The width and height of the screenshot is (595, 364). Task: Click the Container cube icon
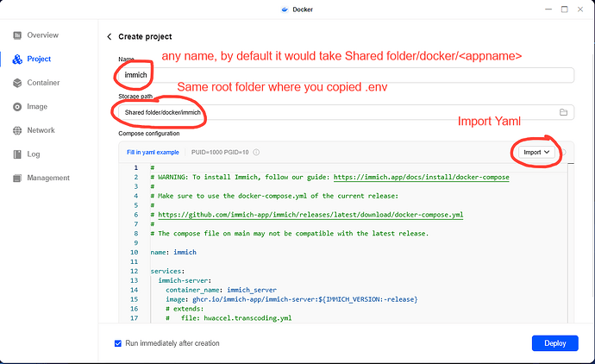[x=18, y=83]
